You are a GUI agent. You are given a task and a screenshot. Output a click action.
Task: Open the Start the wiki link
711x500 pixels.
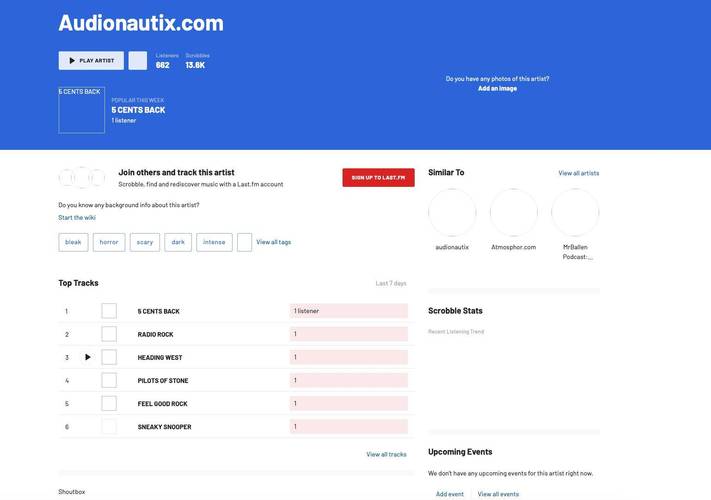[77, 217]
